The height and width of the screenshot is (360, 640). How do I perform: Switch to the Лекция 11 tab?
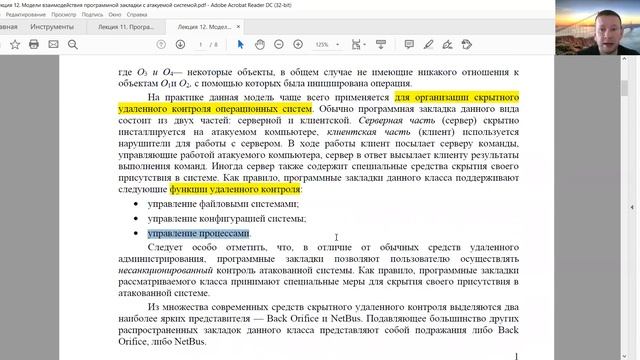click(x=126, y=27)
